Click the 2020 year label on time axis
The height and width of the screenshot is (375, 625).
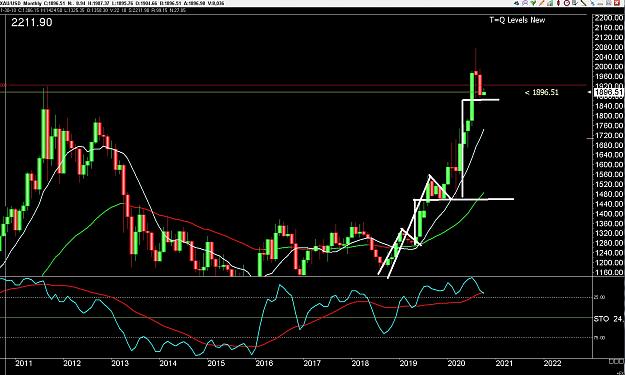click(x=456, y=363)
